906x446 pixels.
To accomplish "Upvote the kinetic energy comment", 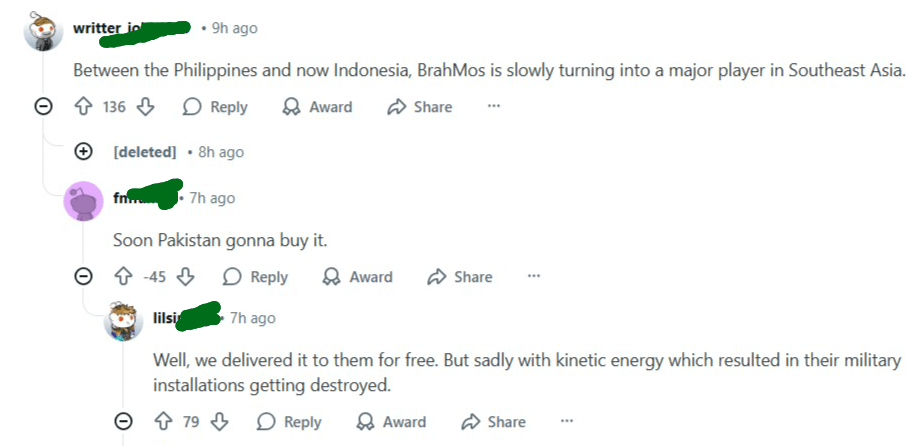I will tap(163, 422).
